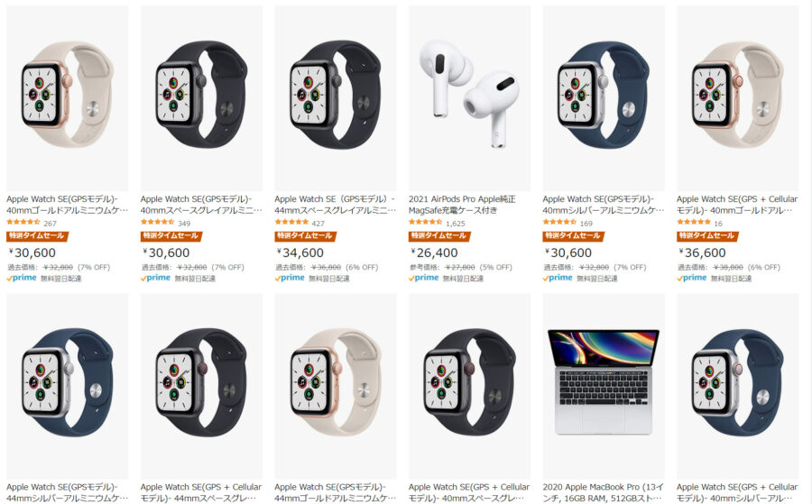Image resolution: width=812 pixels, height=504 pixels.
Task: Click the bottom-right blue band Apple Watch image
Action: coord(737,386)
